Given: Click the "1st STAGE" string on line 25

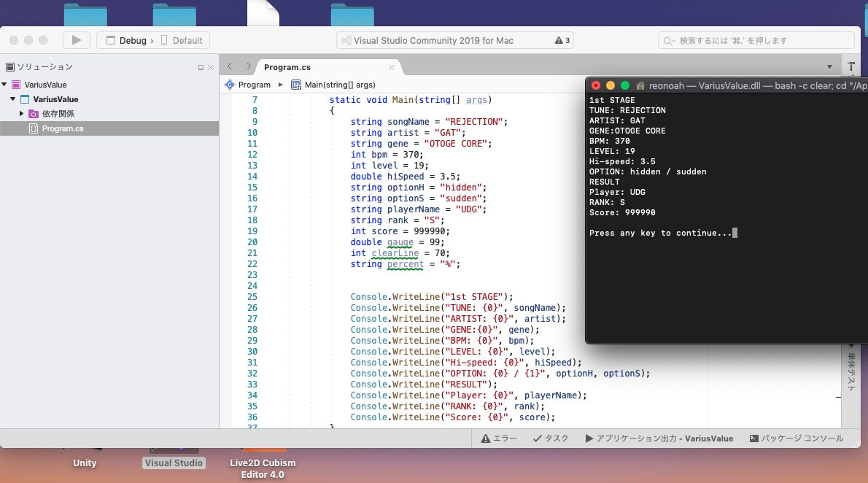Looking at the screenshot, I should 474,297.
